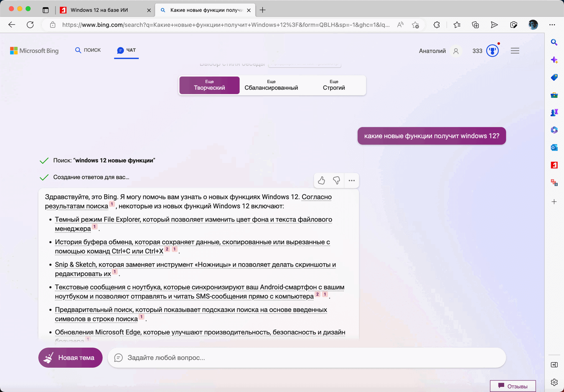Click the 333 rewards points counter
The height and width of the screenshot is (392, 564).
point(477,51)
